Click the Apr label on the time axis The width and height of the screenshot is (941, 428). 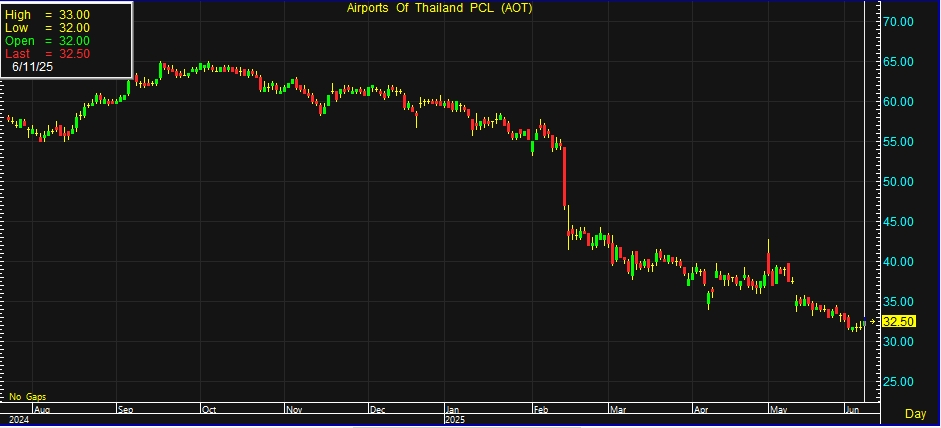(701, 410)
